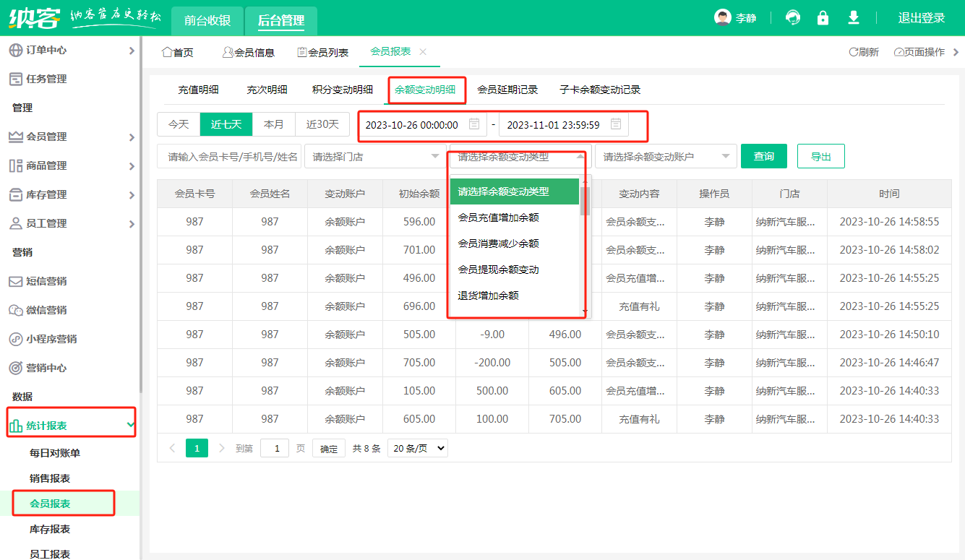Click the download icon in top bar
The width and height of the screenshot is (965, 560).
click(x=853, y=17)
